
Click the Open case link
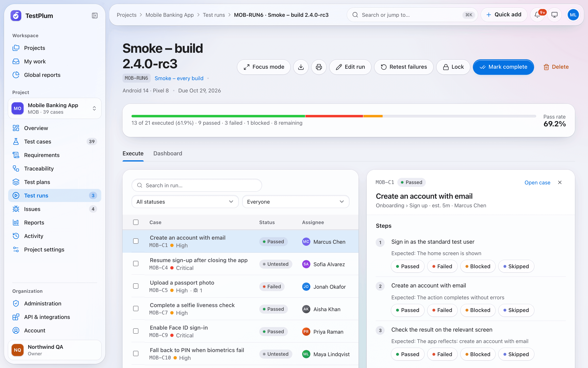click(537, 183)
